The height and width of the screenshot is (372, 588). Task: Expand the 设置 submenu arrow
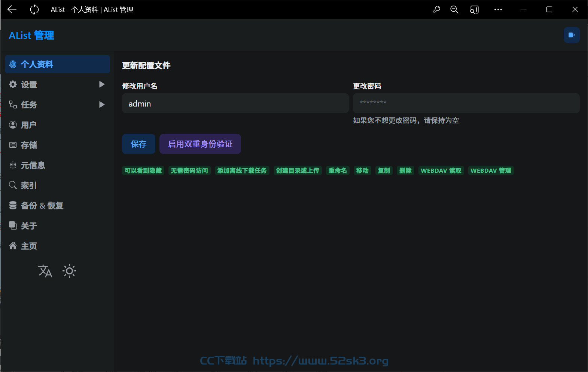[101, 84]
